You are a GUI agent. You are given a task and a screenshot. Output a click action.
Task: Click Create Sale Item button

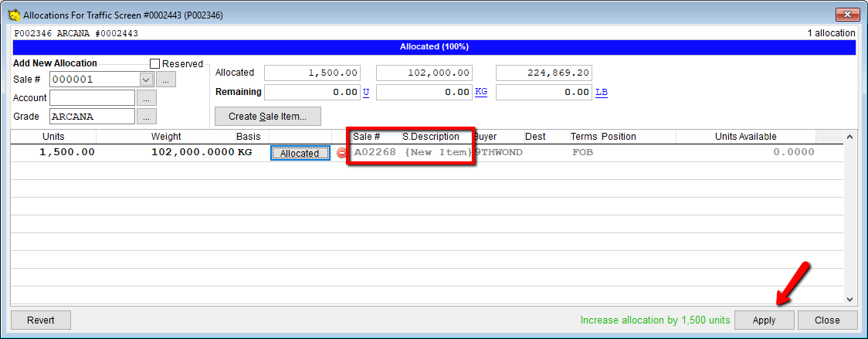pyautogui.click(x=268, y=117)
